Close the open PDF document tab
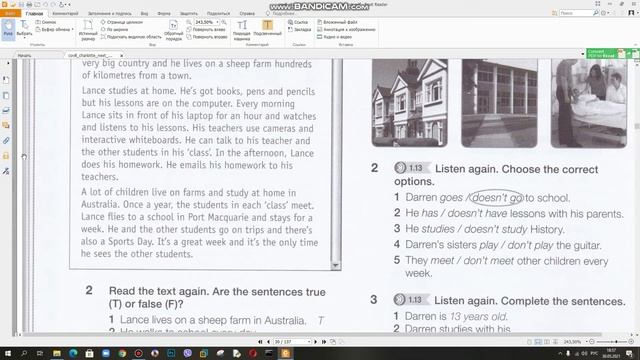The width and height of the screenshot is (640, 360). tap(121, 55)
